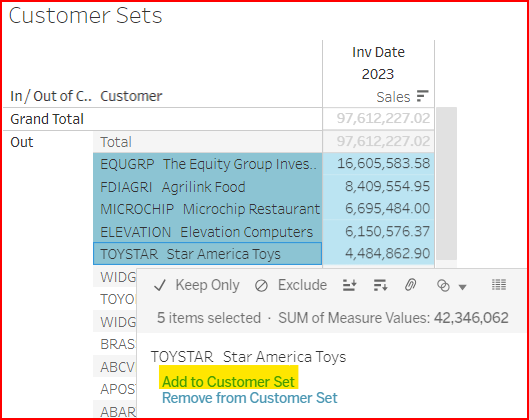Click the Keep Only checkmark icon
The width and height of the screenshot is (529, 420).
(x=160, y=286)
